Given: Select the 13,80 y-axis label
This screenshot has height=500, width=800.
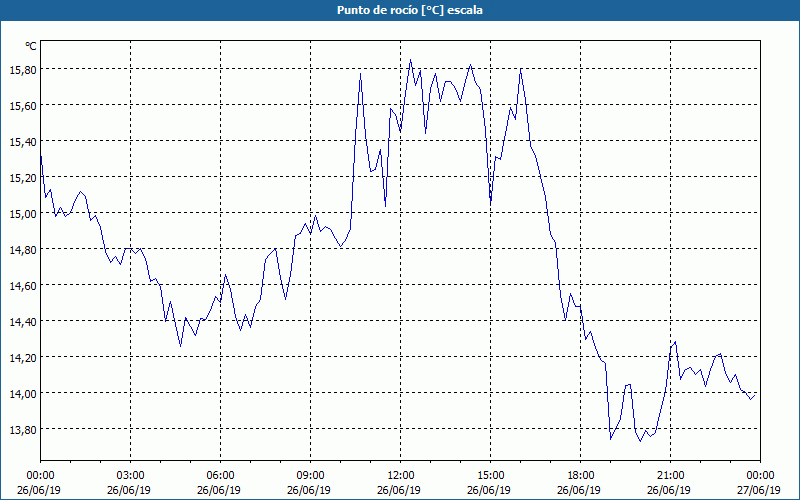Looking at the screenshot, I should tap(23, 430).
